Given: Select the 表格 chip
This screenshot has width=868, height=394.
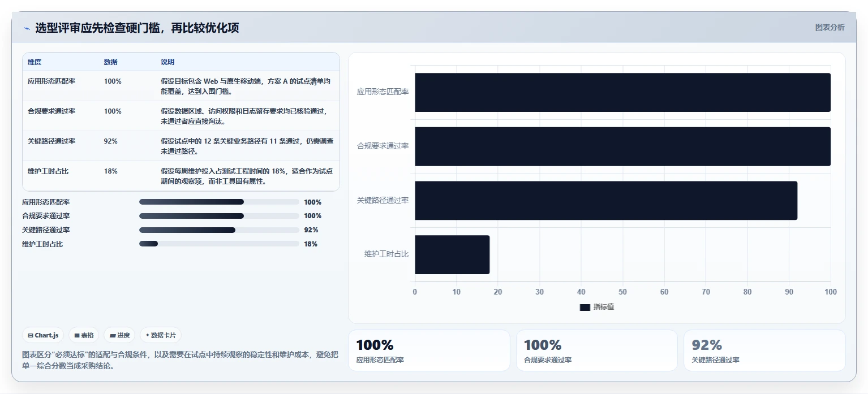Looking at the screenshot, I should click(84, 335).
